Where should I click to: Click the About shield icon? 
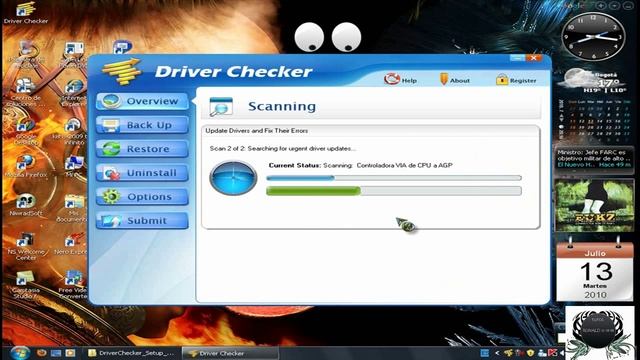pos(444,79)
